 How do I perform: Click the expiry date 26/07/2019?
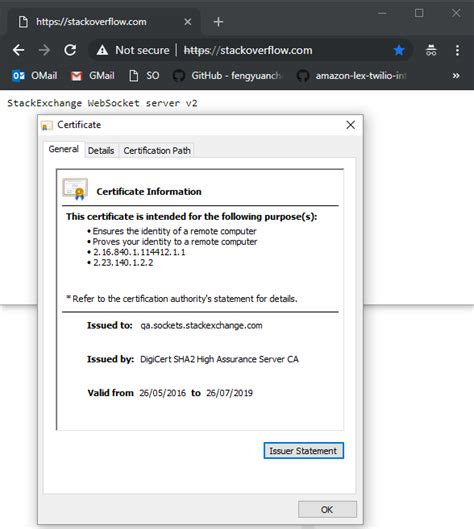pyautogui.click(x=229, y=393)
